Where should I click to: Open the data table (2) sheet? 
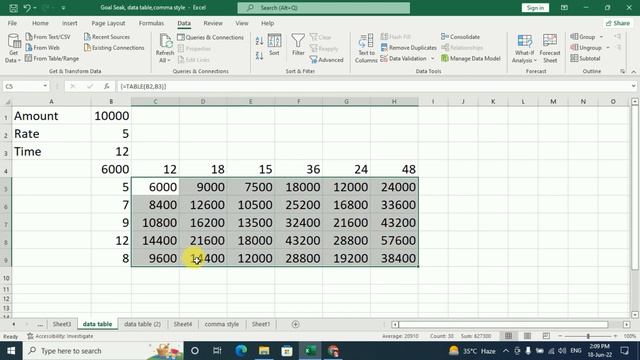pyautogui.click(x=142, y=324)
